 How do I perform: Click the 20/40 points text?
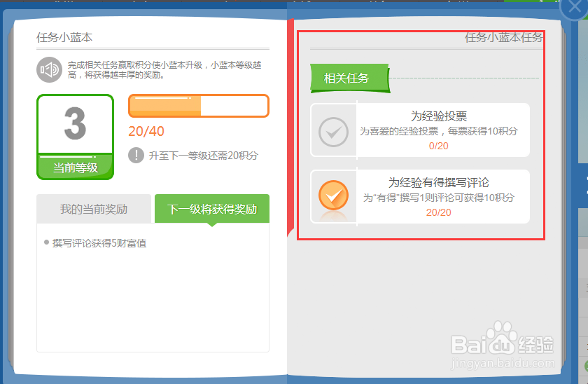pos(146,131)
